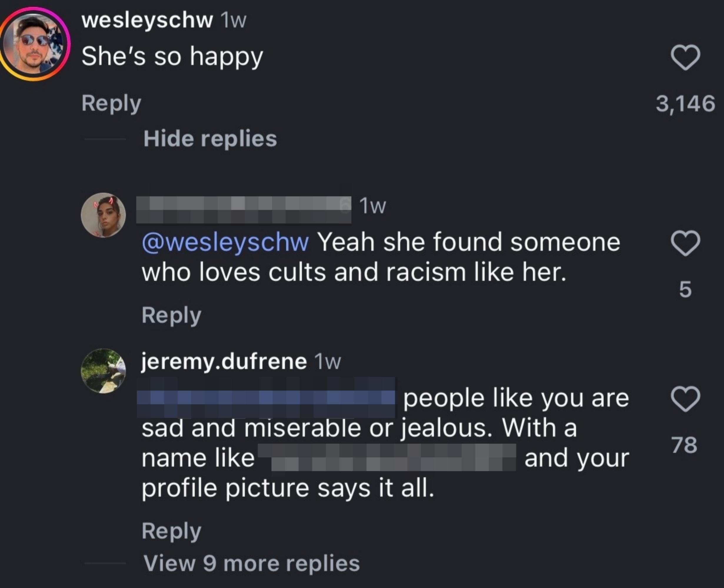This screenshot has height=588, width=724.
Task: Reply to jeremy.dufrene's comment
Action: pos(172,531)
